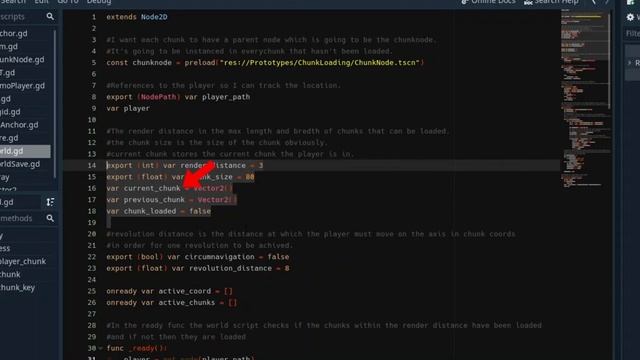The image size is (640, 360).
Task: Collapse the _ready function fold arrow
Action: point(100,348)
